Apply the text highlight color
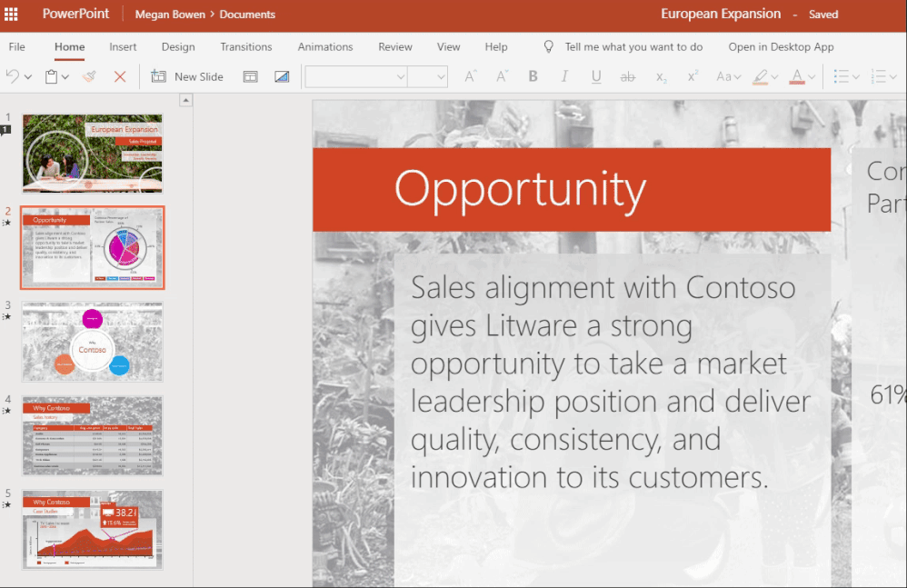The height and width of the screenshot is (588, 907). coord(760,76)
